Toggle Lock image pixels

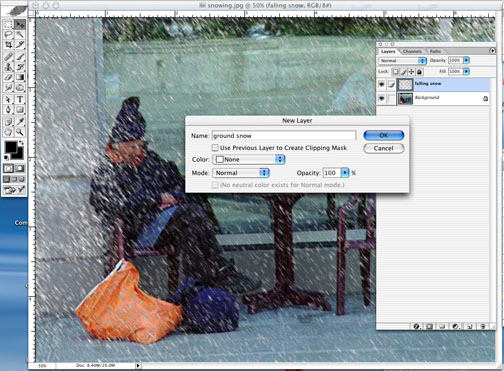tap(403, 71)
